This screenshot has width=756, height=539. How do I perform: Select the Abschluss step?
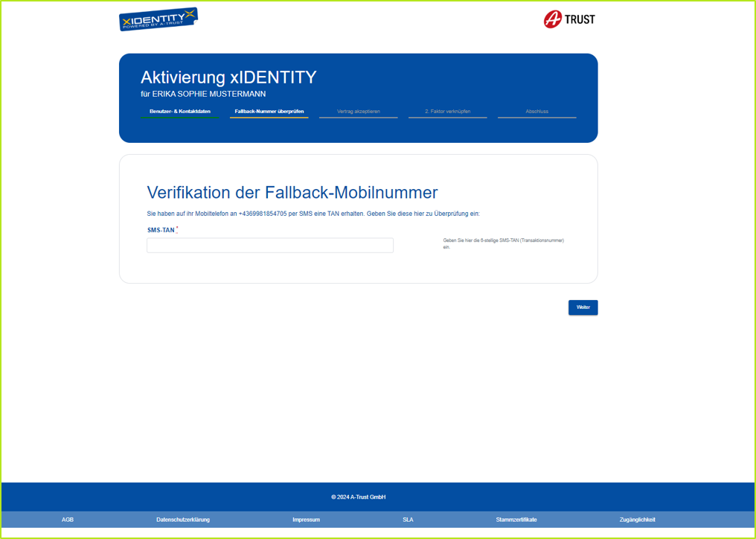click(536, 110)
